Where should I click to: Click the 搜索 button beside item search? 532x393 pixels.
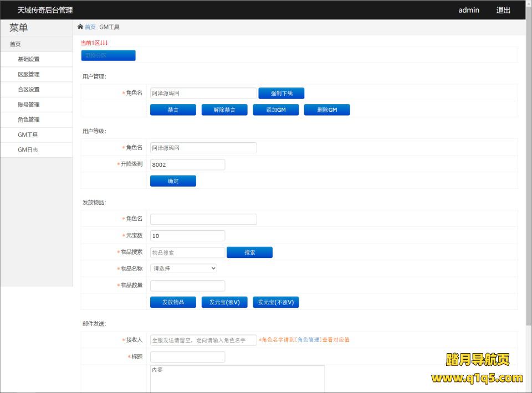coord(249,252)
